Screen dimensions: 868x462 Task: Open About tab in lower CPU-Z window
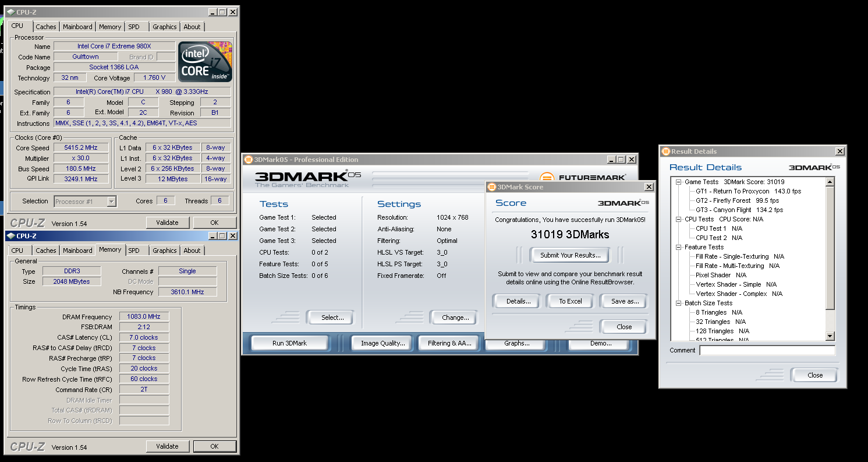click(192, 251)
